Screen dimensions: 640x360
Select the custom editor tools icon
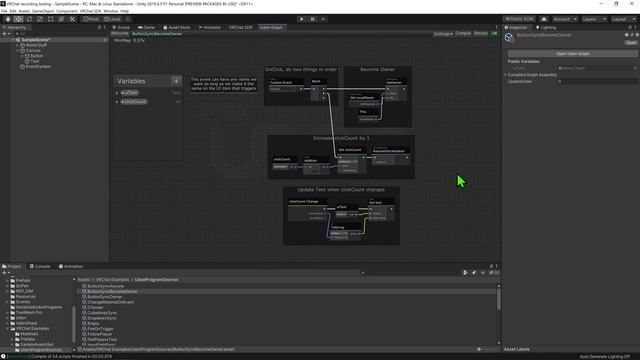click(x=72, y=19)
